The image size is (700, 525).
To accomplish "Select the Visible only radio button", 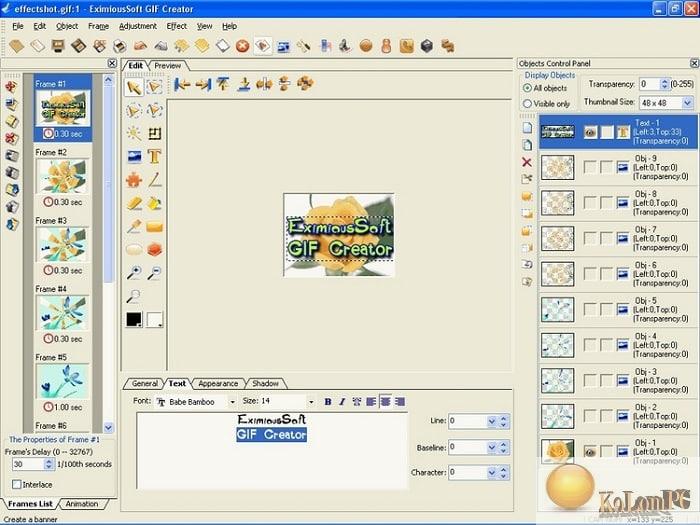I will point(527,104).
